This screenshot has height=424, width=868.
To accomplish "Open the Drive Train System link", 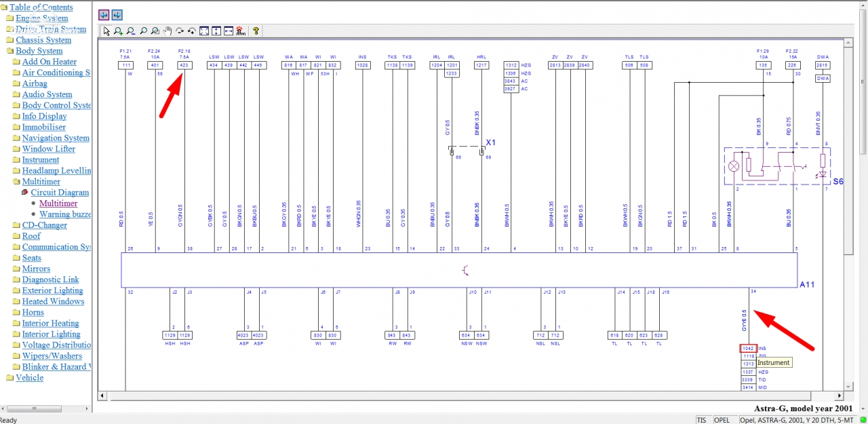I will pyautogui.click(x=51, y=29).
